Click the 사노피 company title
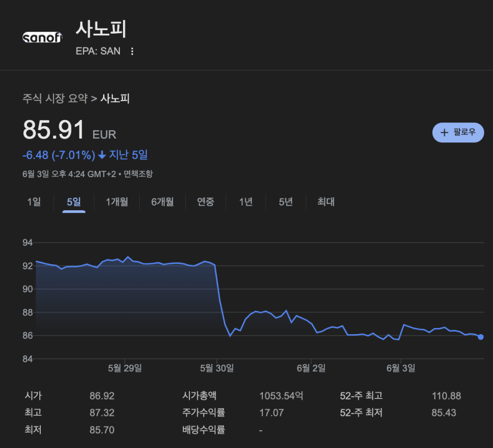 tap(101, 29)
